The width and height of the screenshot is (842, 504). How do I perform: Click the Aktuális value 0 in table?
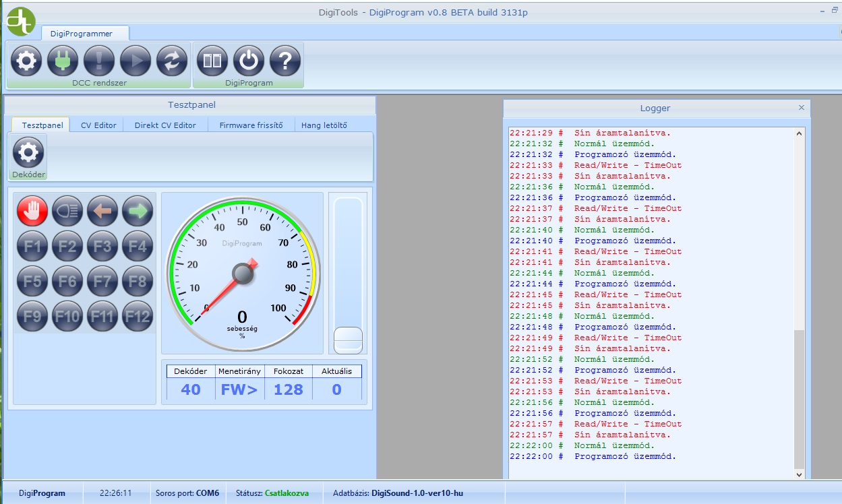tap(336, 389)
